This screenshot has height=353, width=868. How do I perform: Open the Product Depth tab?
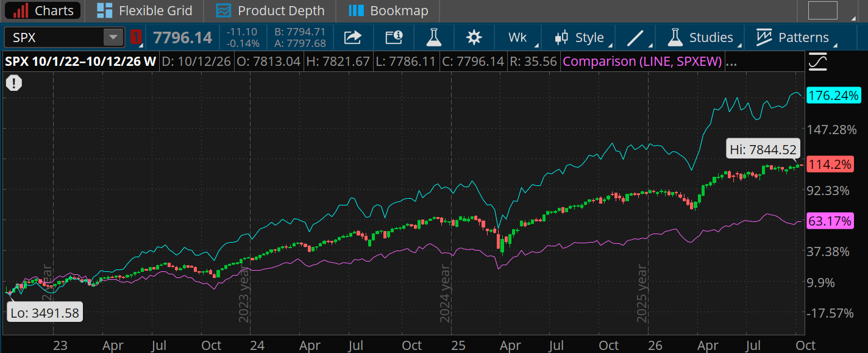pyautogui.click(x=271, y=10)
